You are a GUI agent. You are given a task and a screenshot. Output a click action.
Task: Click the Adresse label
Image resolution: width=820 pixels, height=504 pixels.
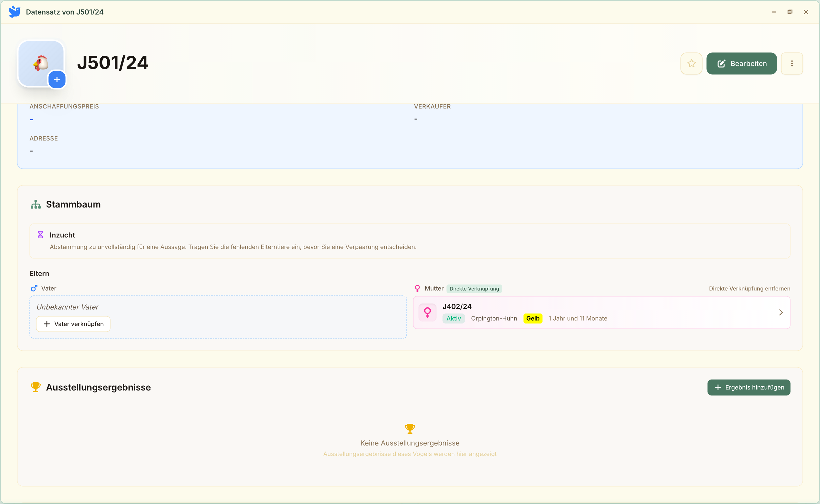(x=44, y=138)
